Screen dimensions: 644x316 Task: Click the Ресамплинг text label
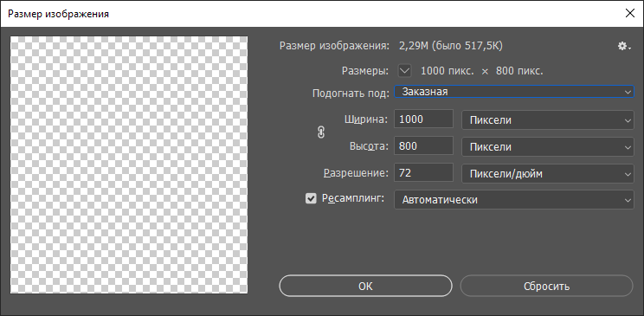[x=353, y=199]
